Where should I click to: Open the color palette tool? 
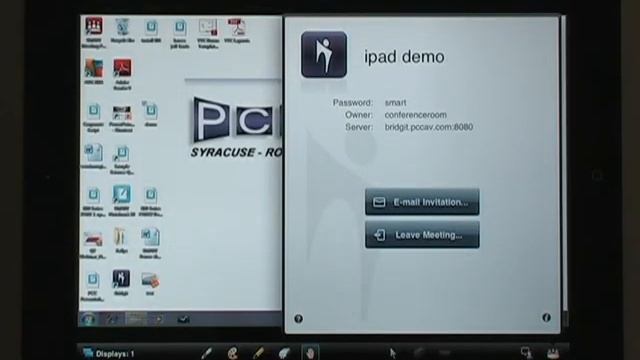point(233,353)
